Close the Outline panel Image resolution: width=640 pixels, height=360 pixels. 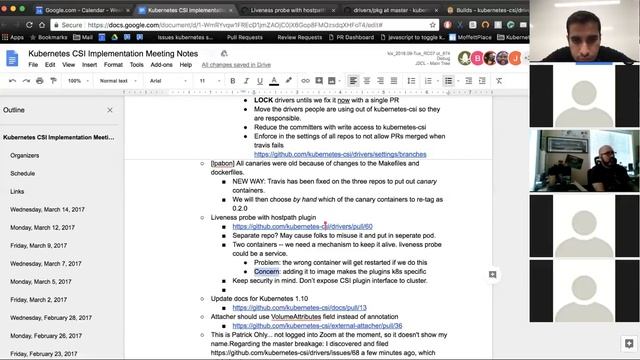(x=110, y=110)
